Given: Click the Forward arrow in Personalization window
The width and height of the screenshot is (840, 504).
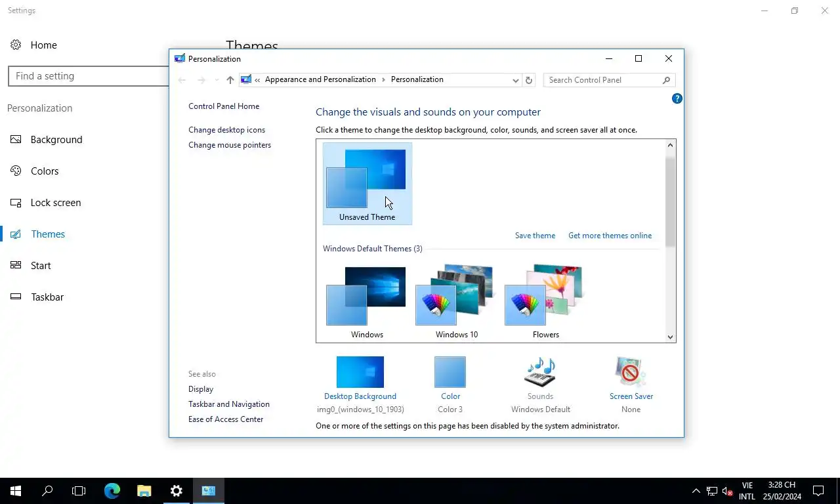Looking at the screenshot, I should (x=201, y=80).
